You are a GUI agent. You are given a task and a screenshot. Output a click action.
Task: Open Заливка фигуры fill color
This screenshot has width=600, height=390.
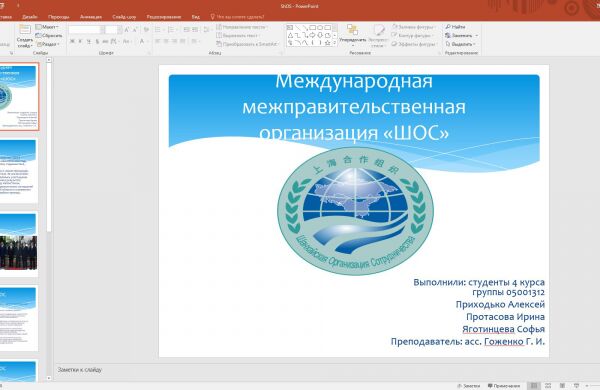(x=414, y=27)
